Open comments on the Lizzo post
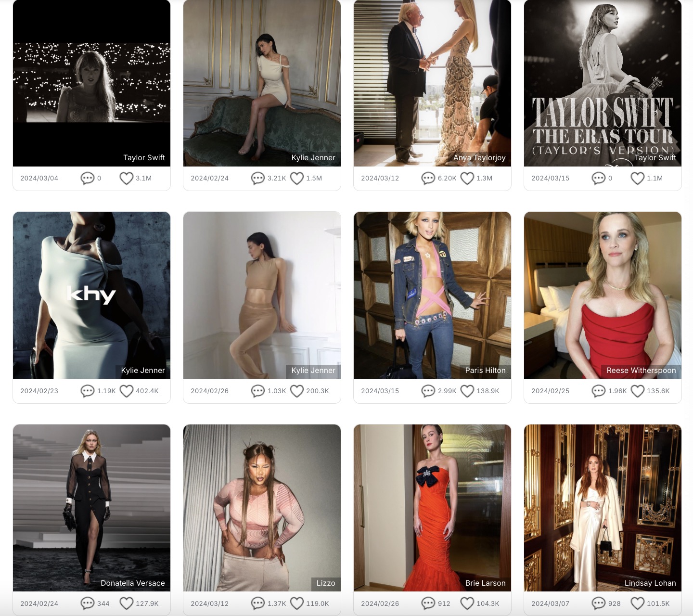Image resolution: width=693 pixels, height=616 pixels. click(258, 603)
